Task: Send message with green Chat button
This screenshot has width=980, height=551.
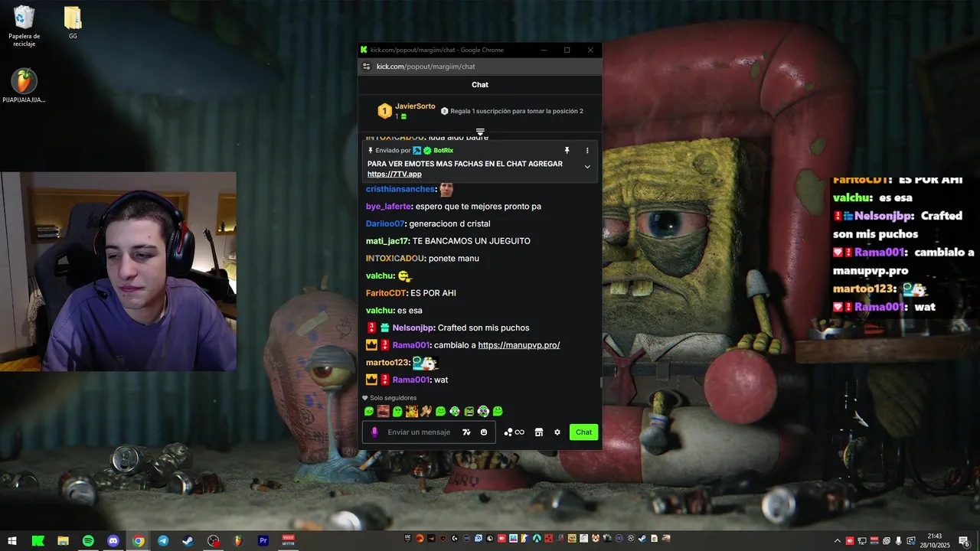Action: click(x=583, y=432)
